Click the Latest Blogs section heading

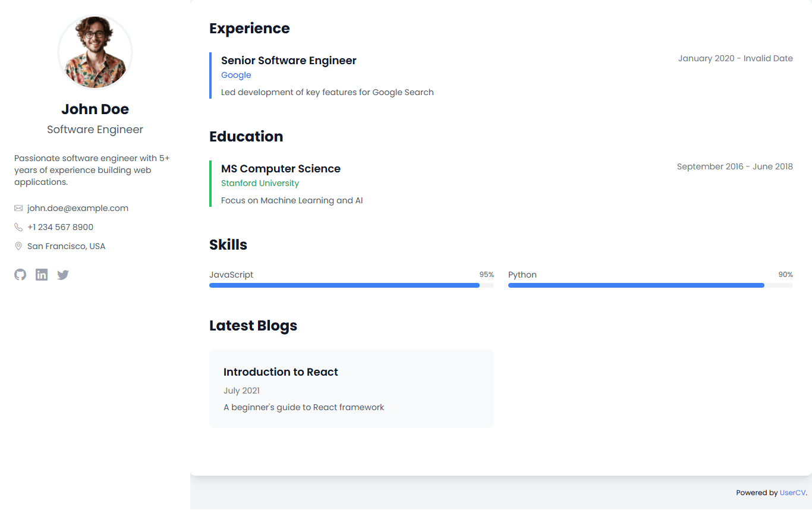(x=253, y=326)
